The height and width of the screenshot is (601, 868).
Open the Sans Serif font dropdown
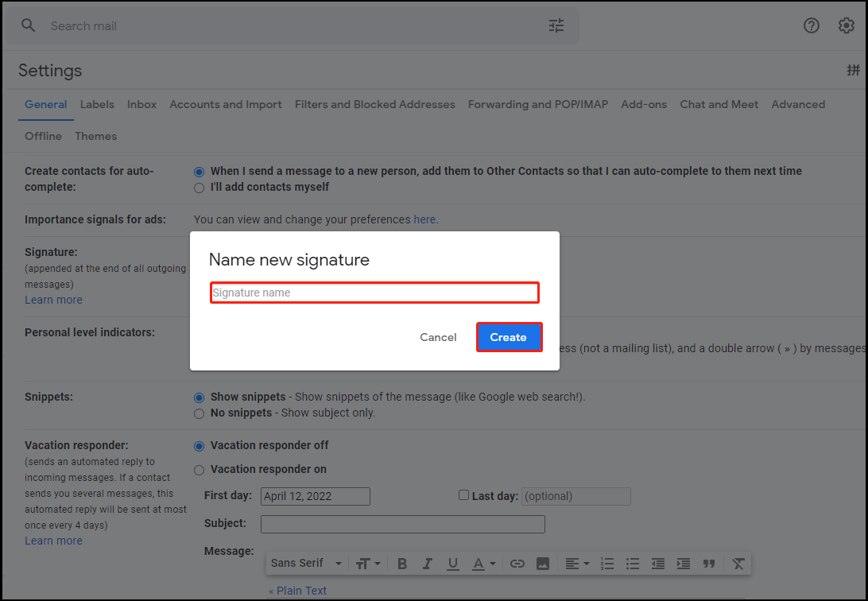click(x=306, y=564)
